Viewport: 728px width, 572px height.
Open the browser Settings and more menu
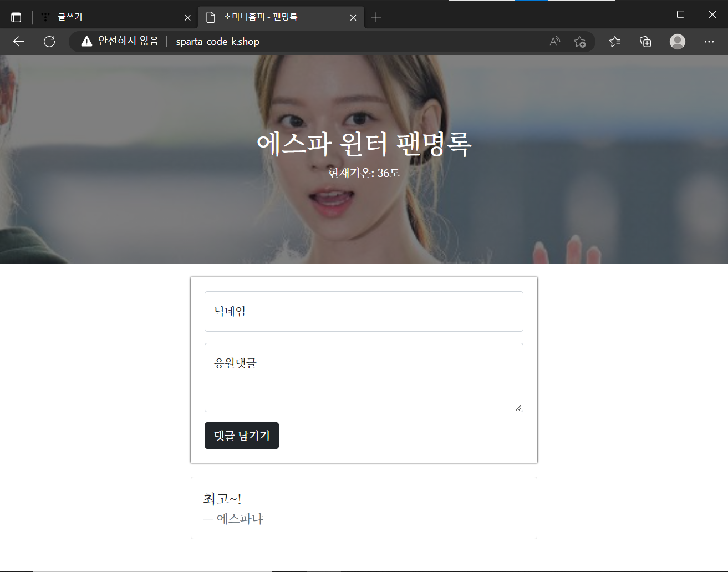(x=709, y=42)
